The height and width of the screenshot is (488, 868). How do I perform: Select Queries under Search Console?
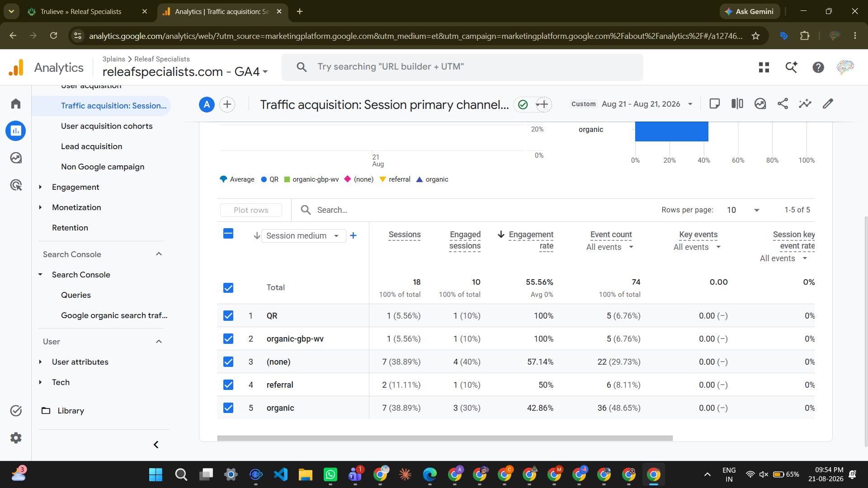coord(76,295)
